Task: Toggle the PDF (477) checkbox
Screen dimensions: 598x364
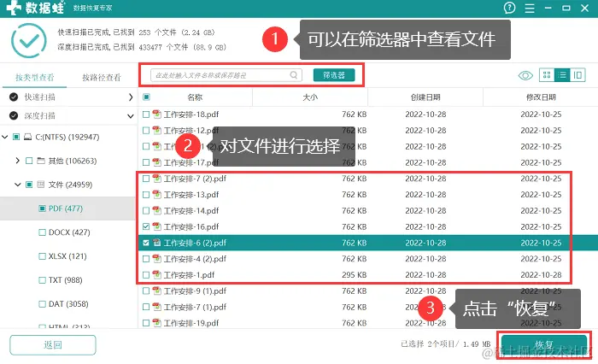Action: pos(43,208)
